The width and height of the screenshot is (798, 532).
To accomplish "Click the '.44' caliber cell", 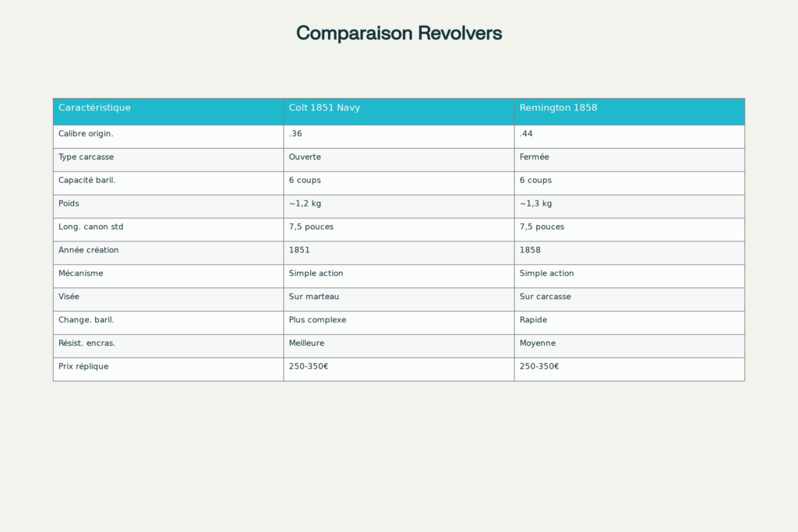I will click(526, 134).
